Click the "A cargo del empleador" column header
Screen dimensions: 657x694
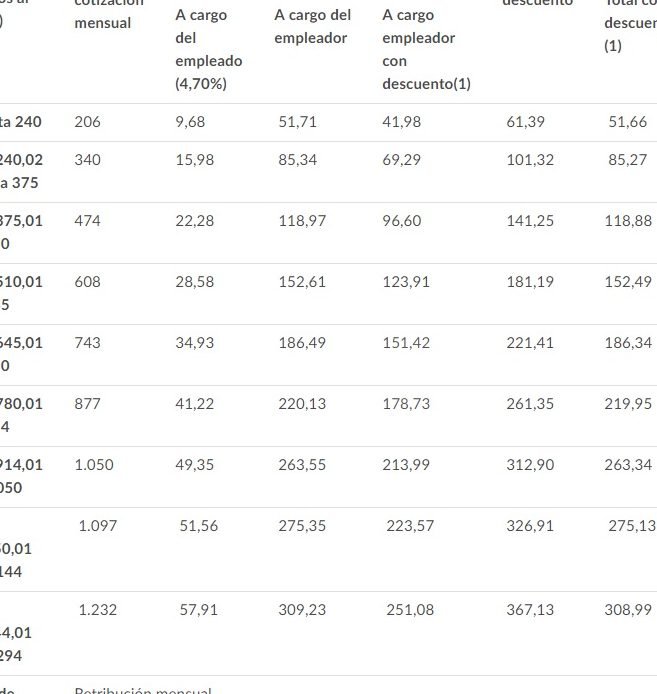point(312,27)
